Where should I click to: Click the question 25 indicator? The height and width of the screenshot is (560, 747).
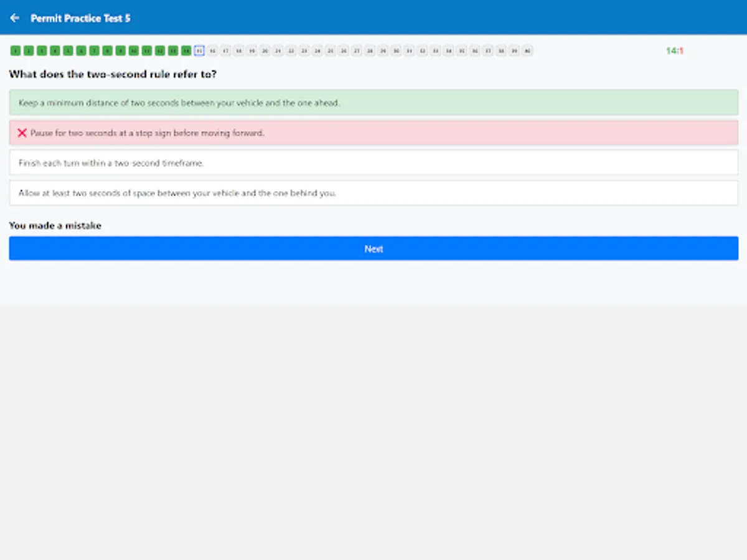tap(330, 51)
